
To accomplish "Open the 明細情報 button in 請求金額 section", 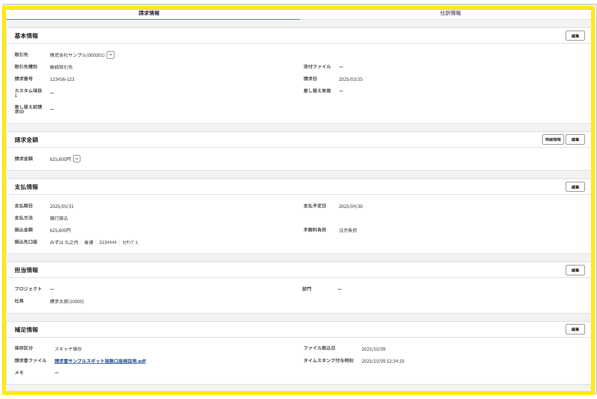I will (552, 139).
